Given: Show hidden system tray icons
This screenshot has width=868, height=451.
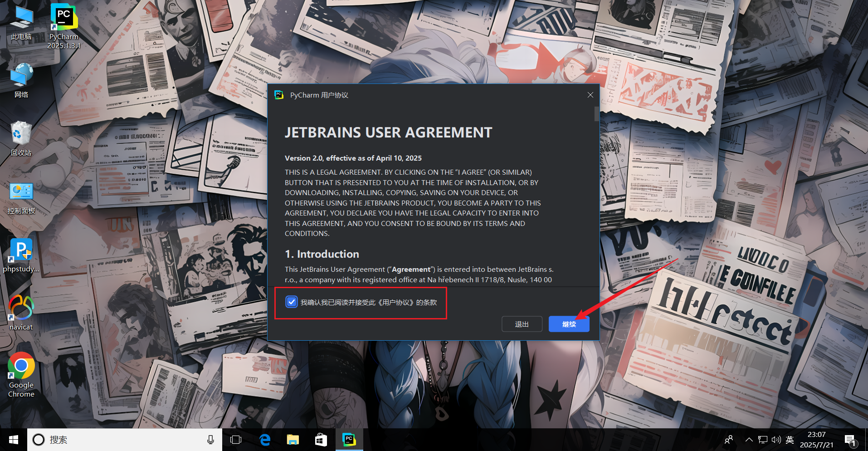Looking at the screenshot, I should pyautogui.click(x=749, y=440).
